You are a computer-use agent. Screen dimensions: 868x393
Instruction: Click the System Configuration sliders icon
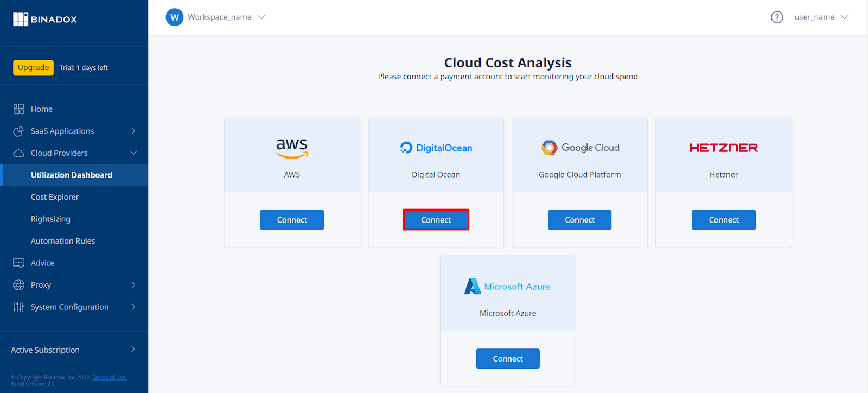click(x=19, y=307)
